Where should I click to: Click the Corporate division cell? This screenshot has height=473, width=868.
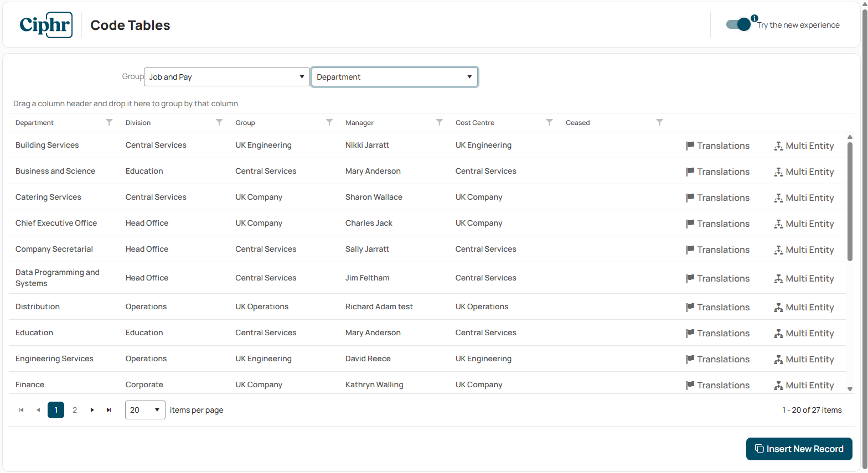(144, 384)
